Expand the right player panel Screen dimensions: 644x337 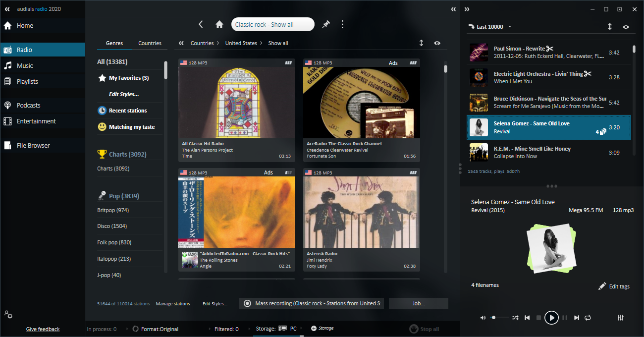[467, 9]
